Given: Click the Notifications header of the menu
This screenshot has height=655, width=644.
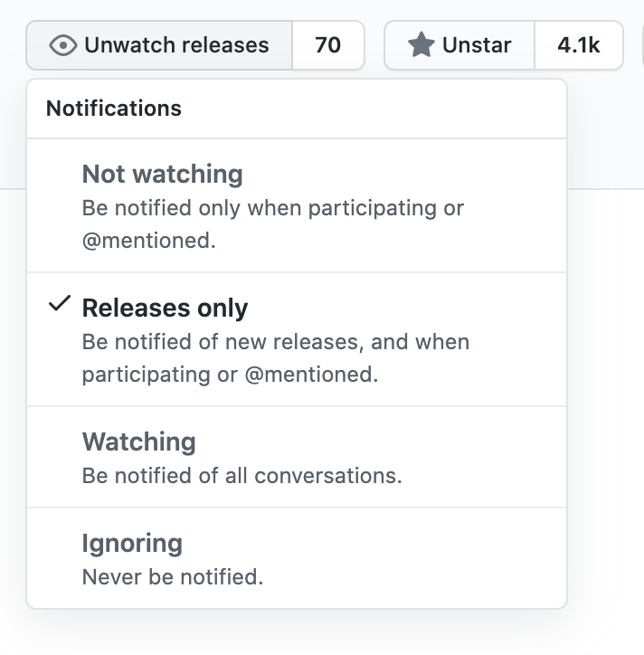Looking at the screenshot, I should tap(114, 109).
